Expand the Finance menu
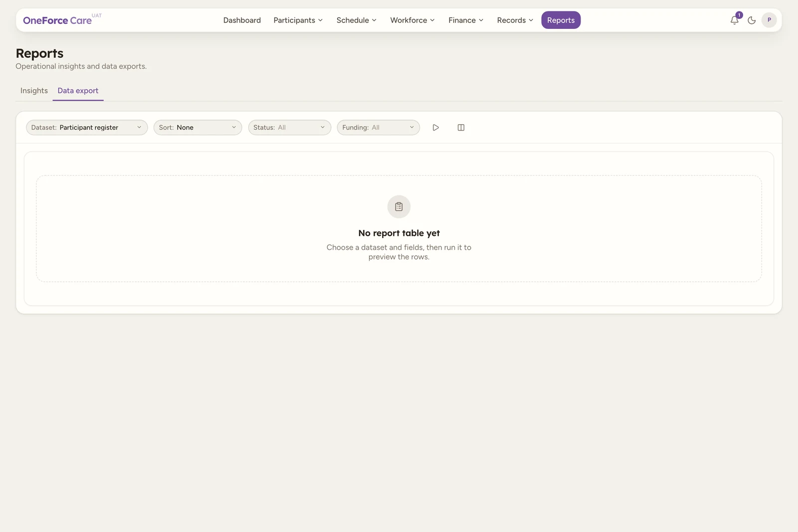Screen dimensions: 798x532 [466, 20]
